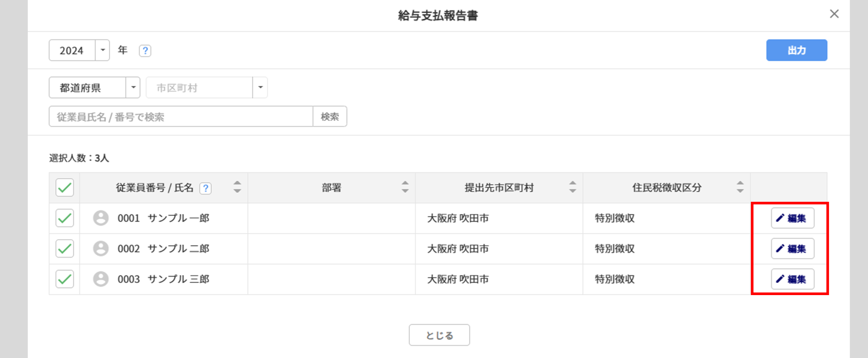This screenshot has width=868, height=358.
Task: Edit row for 0001 サンプル 一郎
Action: tap(792, 218)
